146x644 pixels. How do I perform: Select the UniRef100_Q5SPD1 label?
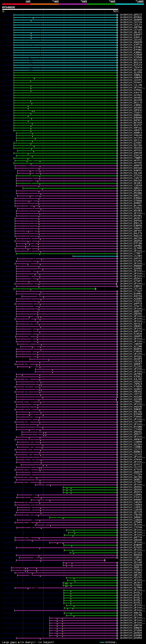[x=131, y=487]
